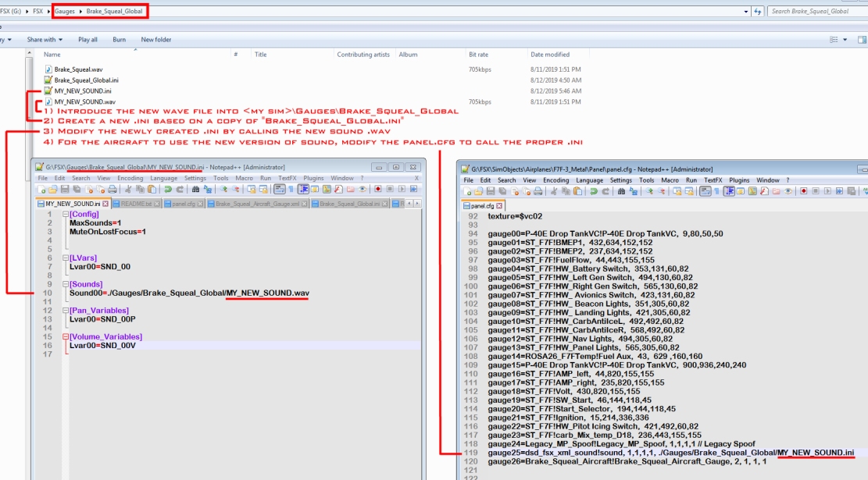
Task: Click New file icon in MY_NEW_SOUND.ini Notepad++ window
Action: point(41,189)
